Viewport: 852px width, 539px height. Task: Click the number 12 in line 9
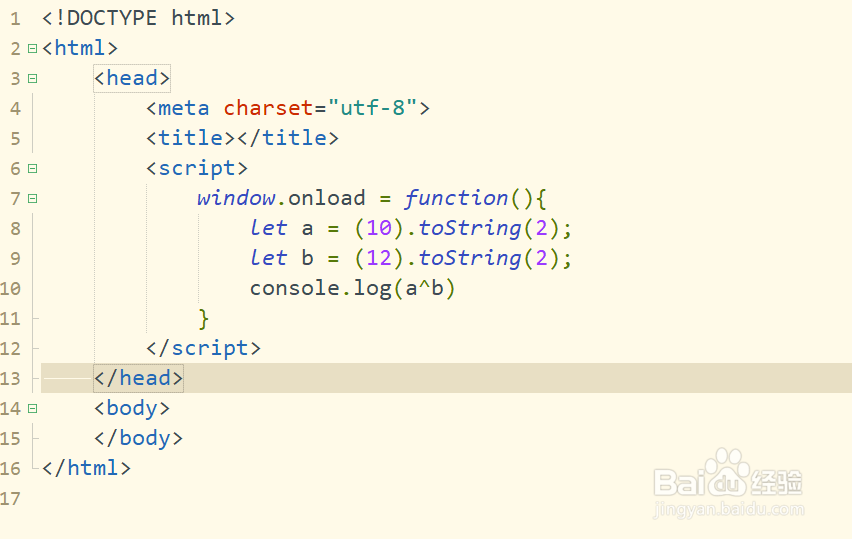coord(379,258)
